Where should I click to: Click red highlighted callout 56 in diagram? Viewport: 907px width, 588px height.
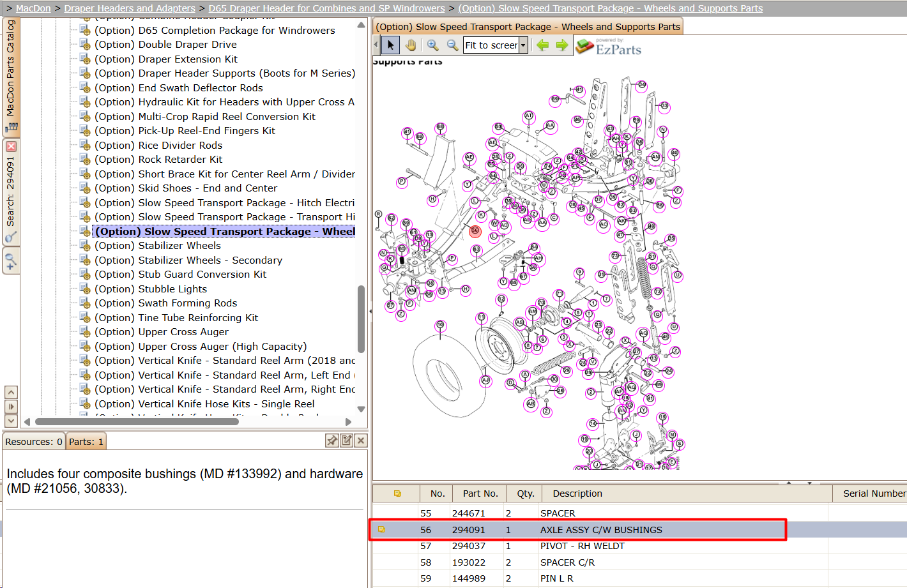pos(475,231)
